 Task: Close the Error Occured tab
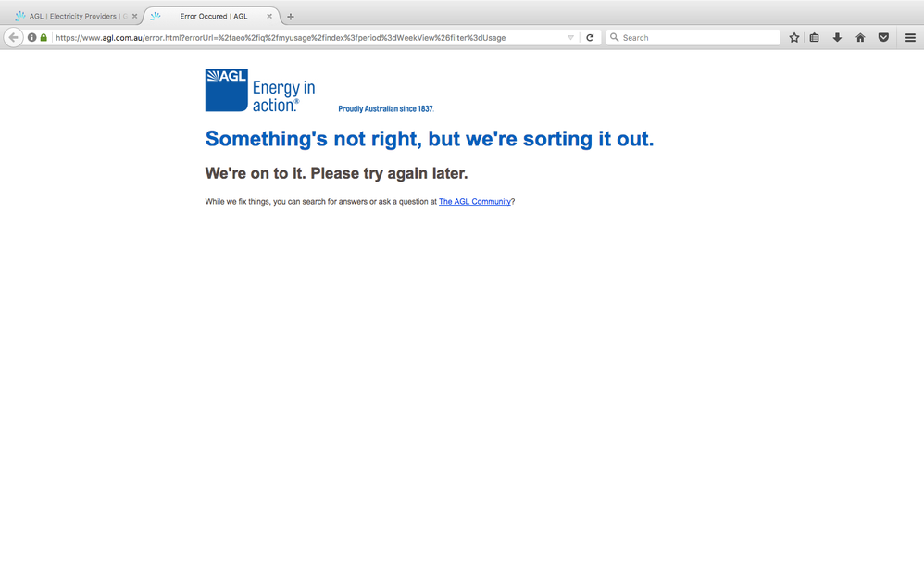tap(269, 16)
